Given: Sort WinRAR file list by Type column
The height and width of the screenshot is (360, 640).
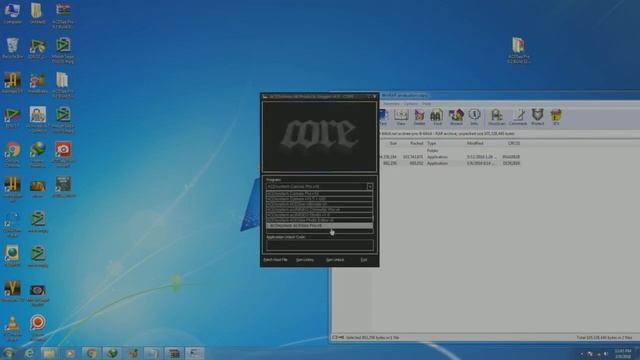Looking at the screenshot, I should (431, 143).
